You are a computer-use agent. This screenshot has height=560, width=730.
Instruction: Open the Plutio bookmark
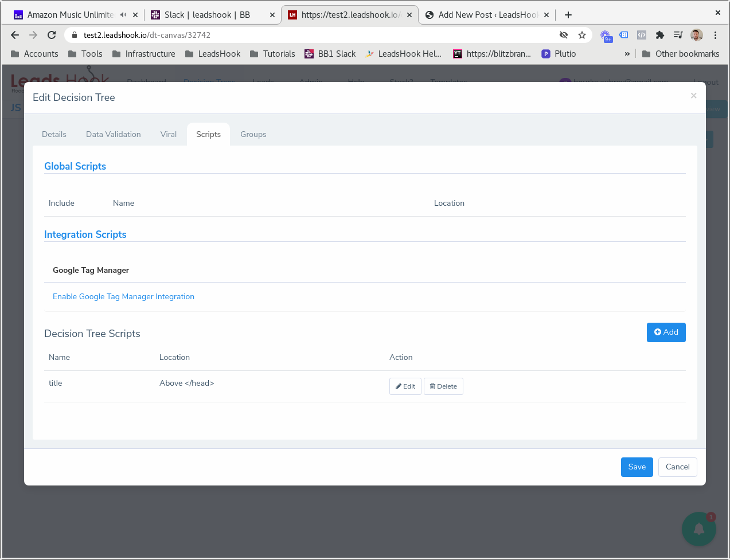[559, 54]
